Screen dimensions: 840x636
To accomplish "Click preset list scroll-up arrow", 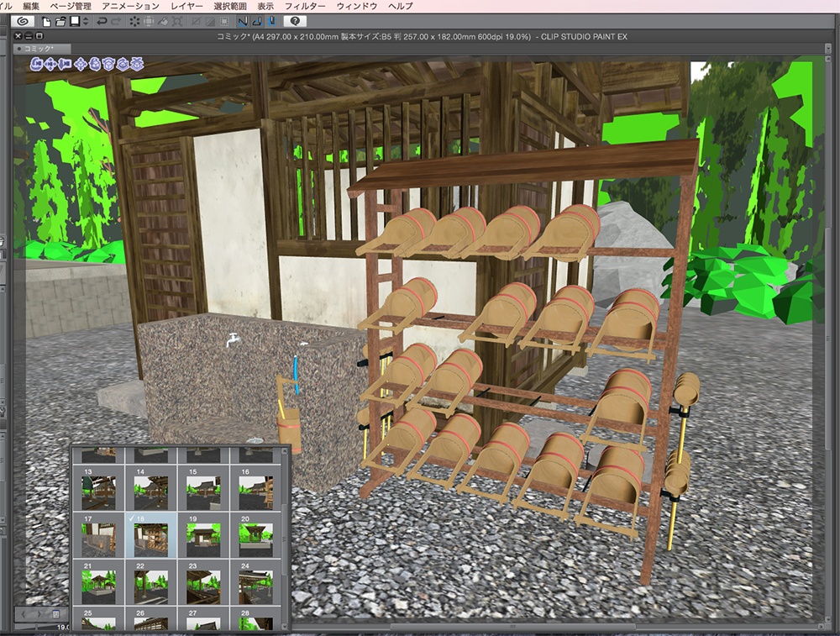I will pyautogui.click(x=286, y=451).
